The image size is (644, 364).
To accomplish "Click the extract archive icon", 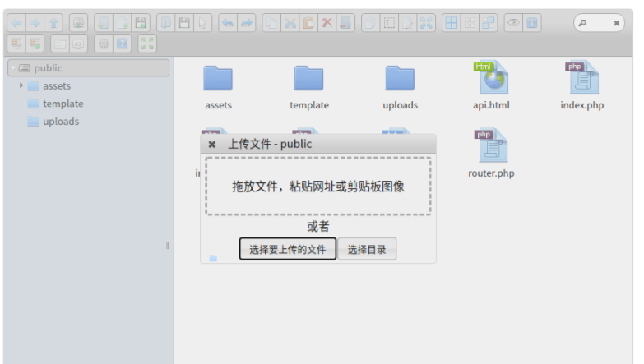I will 16,44.
